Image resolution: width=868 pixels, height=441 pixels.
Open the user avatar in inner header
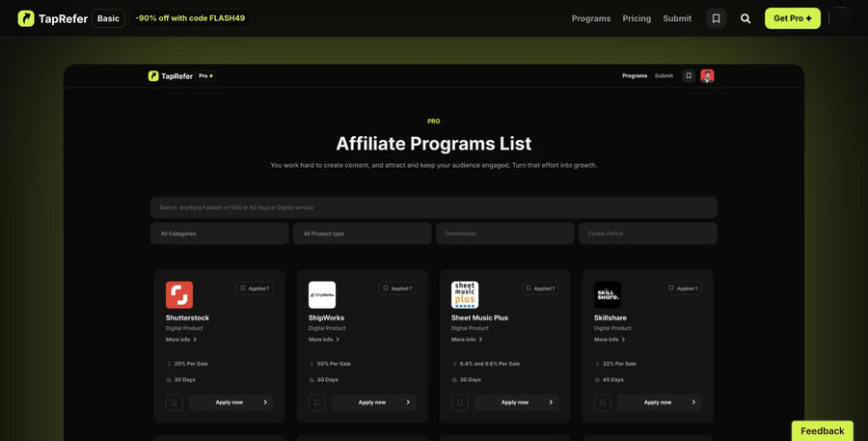(x=707, y=76)
